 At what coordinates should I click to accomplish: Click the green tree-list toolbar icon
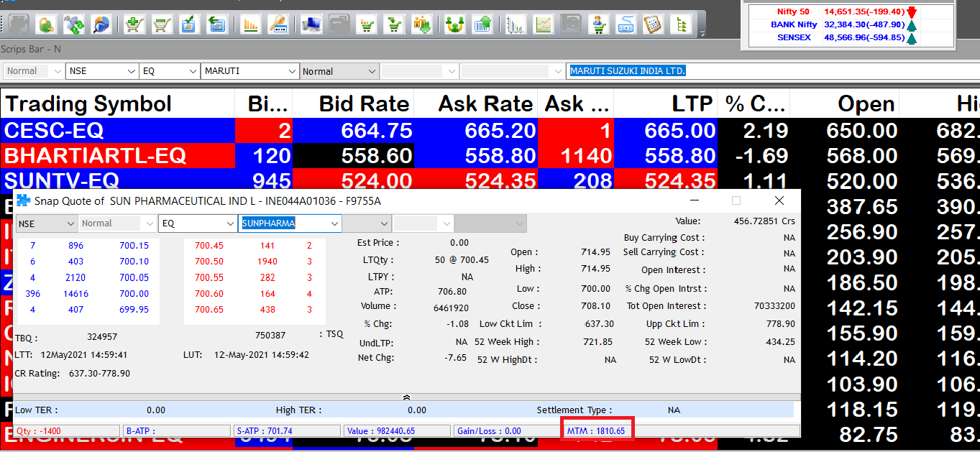click(x=679, y=24)
